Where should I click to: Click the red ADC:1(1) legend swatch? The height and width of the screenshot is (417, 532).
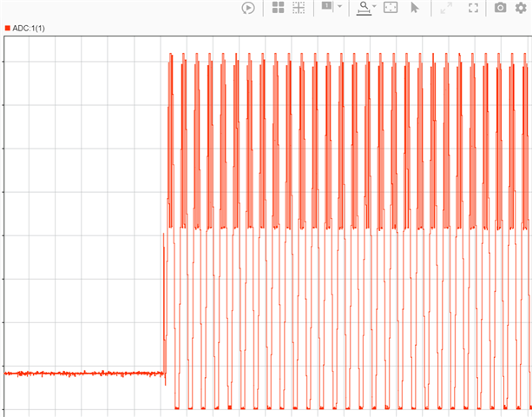(8, 28)
